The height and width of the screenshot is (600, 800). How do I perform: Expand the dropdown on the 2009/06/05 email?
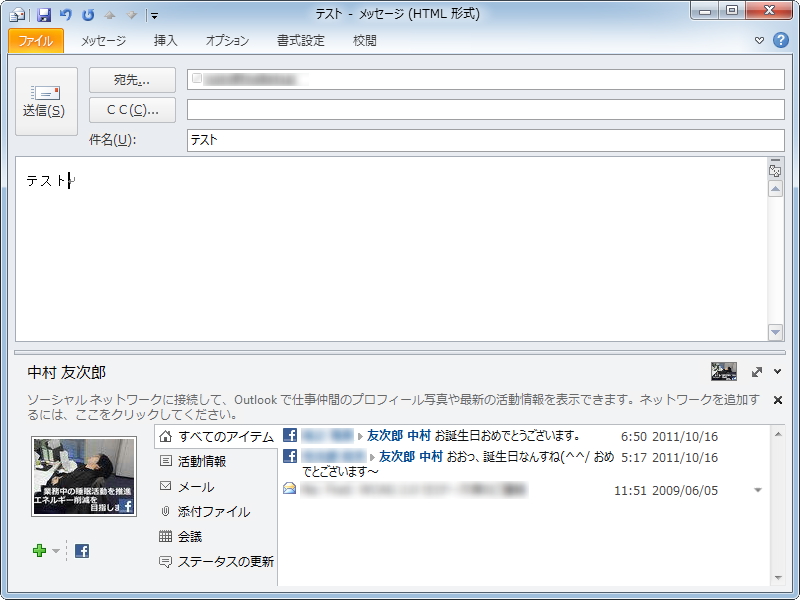click(x=759, y=490)
